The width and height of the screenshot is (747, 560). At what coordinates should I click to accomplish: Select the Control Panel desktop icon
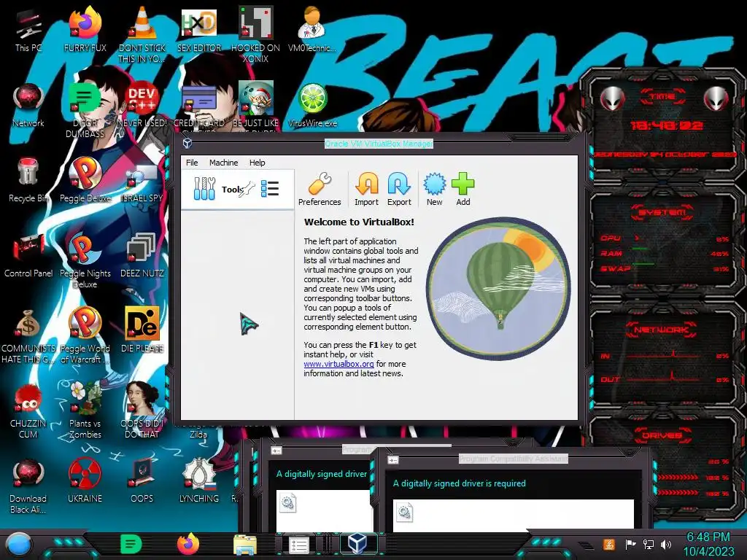point(28,256)
